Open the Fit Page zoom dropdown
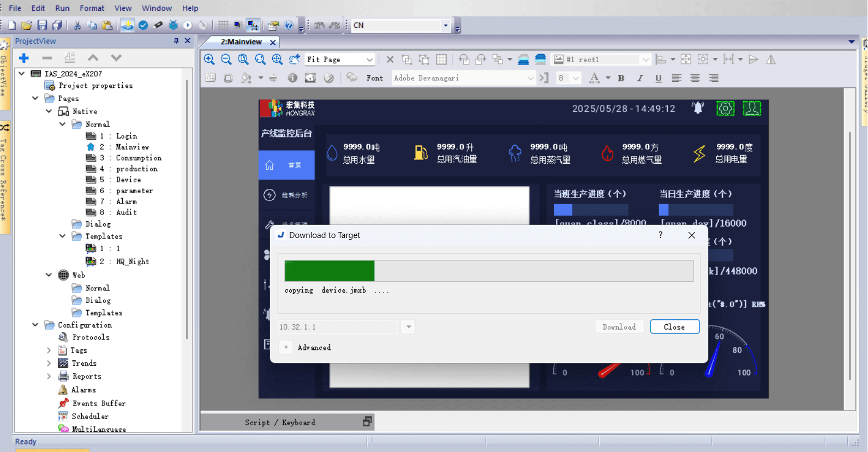This screenshot has height=452, width=868. pos(369,60)
